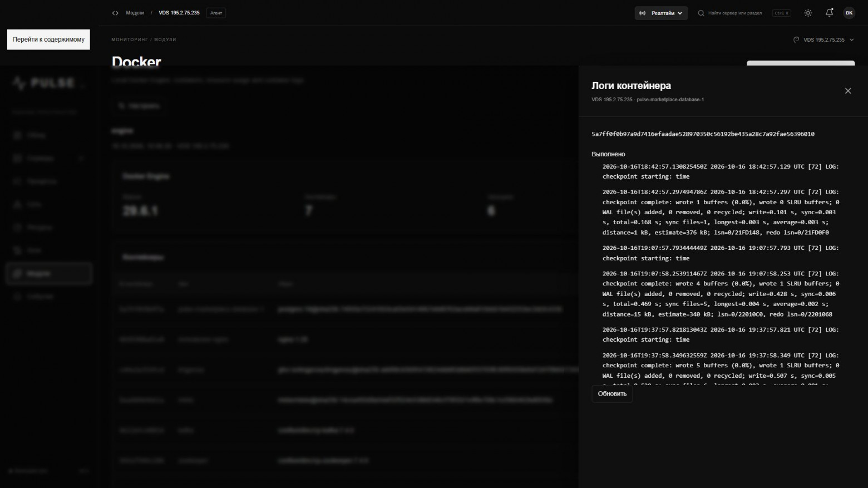Image resolution: width=868 pixels, height=488 pixels.
Task: Open the notifications bell
Action: coord(829,13)
